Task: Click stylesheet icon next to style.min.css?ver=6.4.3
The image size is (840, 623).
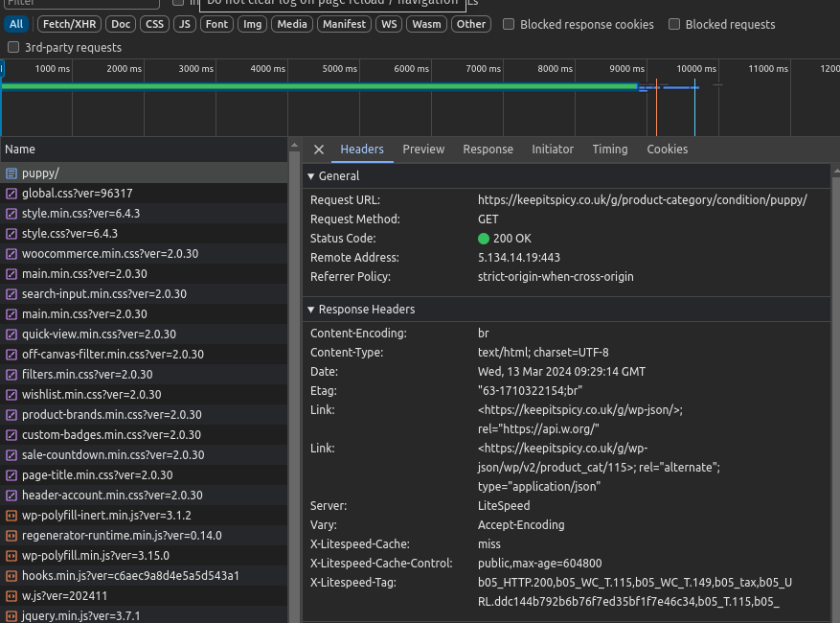Action: [11, 214]
